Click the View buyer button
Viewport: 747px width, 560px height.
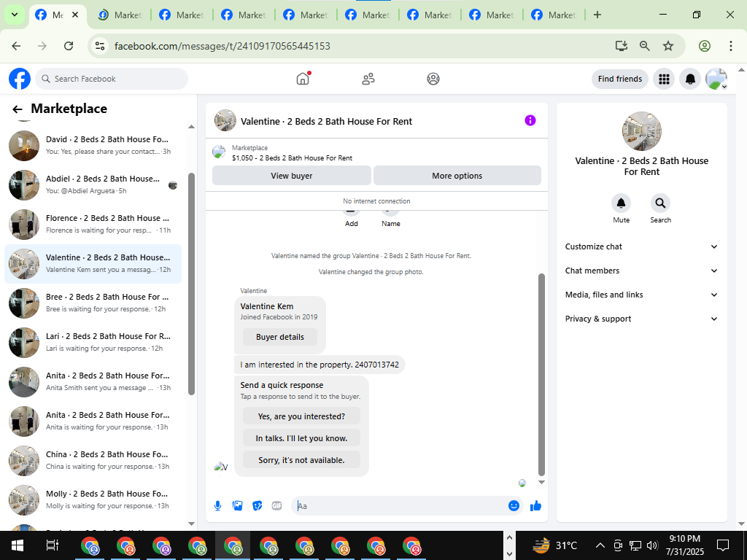(292, 176)
